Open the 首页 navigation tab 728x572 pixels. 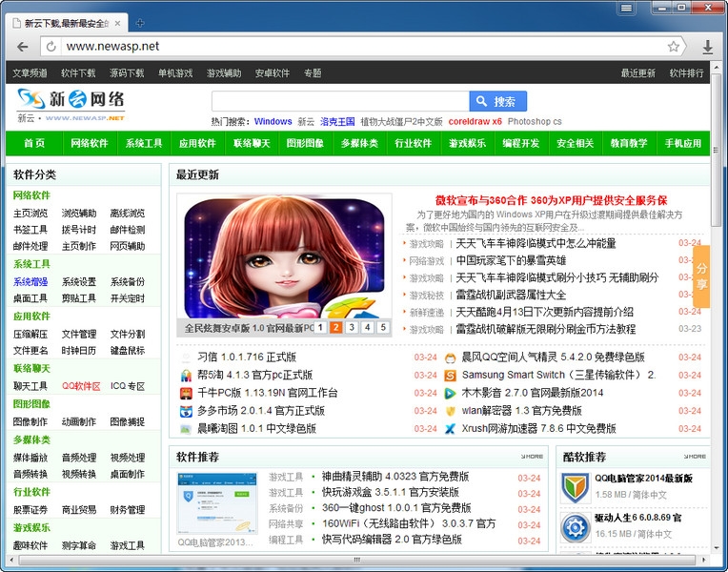(x=34, y=143)
